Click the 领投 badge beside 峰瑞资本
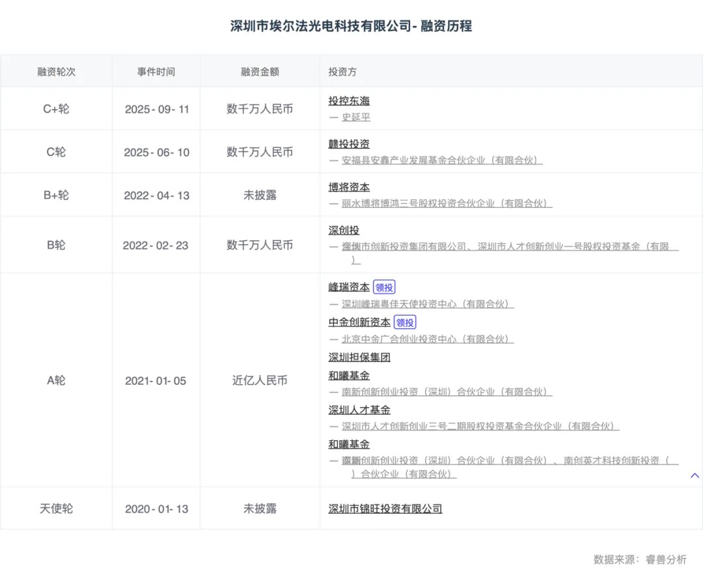Image resolution: width=703 pixels, height=588 pixels. (x=384, y=287)
